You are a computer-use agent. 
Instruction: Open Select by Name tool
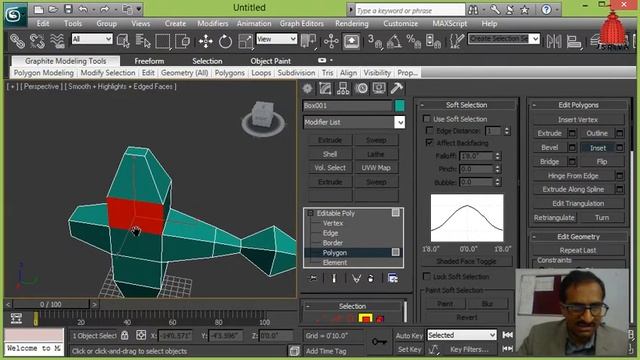[x=143, y=41]
